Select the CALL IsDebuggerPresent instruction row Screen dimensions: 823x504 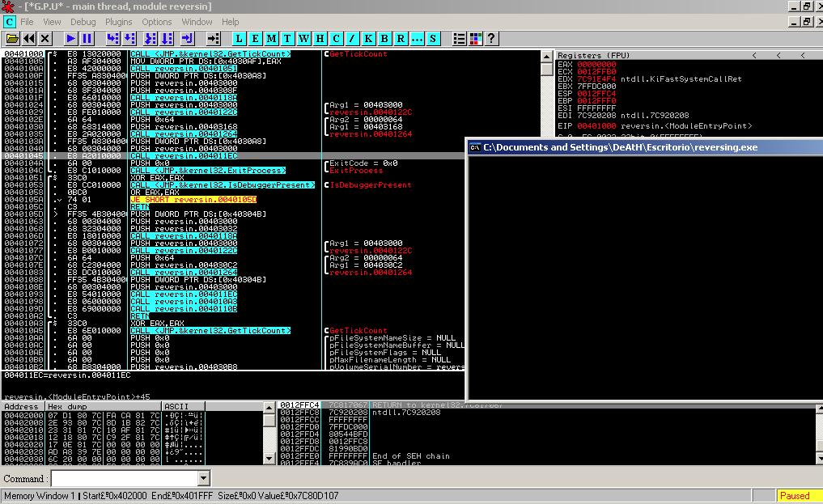[x=223, y=185]
